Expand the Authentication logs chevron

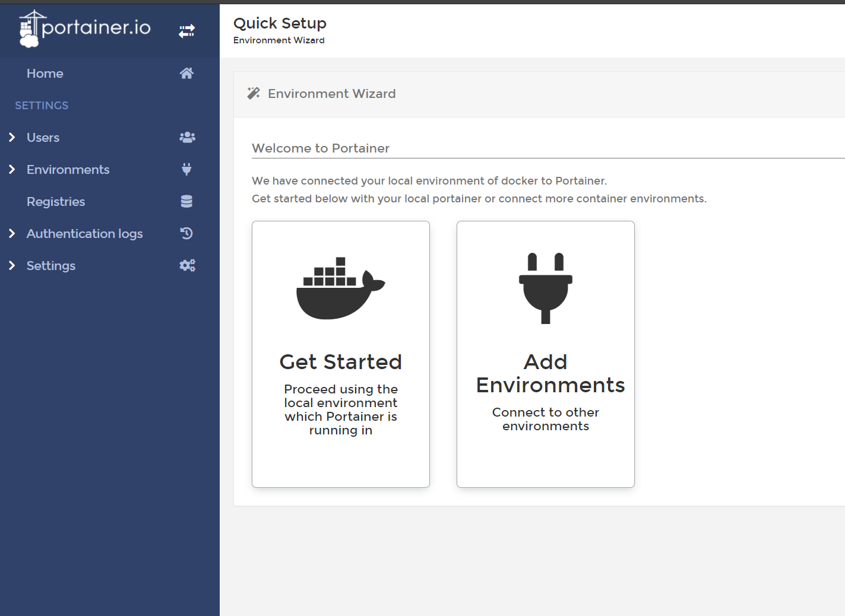[12, 233]
